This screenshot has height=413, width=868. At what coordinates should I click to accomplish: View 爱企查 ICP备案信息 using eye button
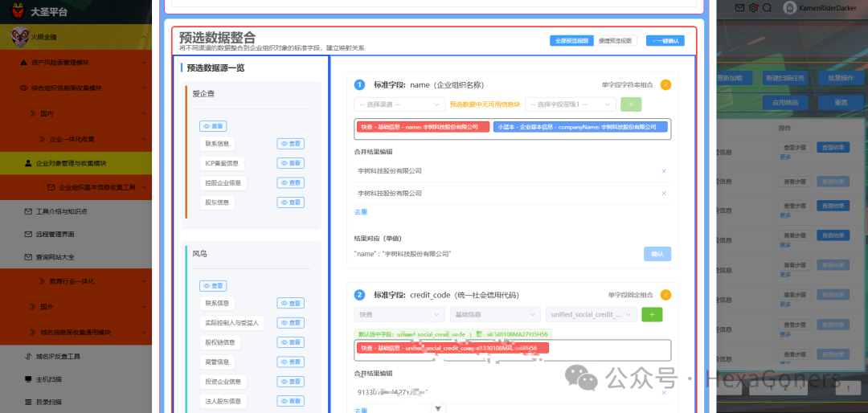(x=291, y=163)
